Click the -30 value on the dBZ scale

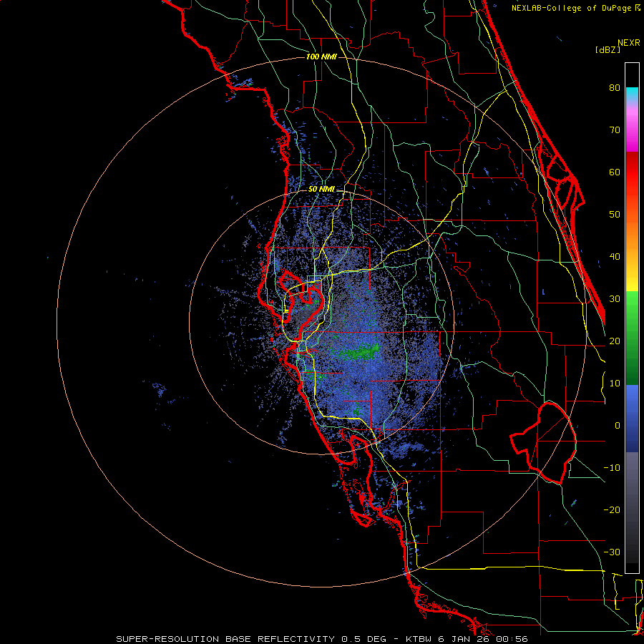tap(612, 552)
